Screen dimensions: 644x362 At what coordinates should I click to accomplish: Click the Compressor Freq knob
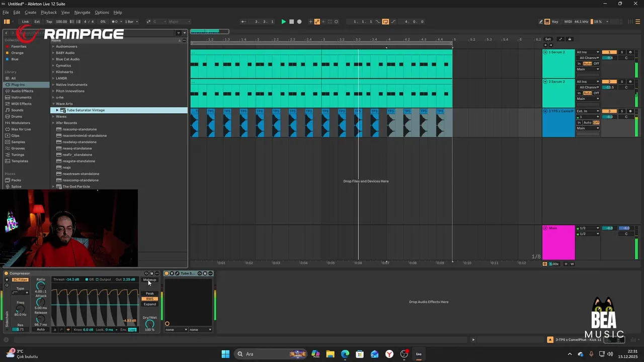tap(20, 309)
